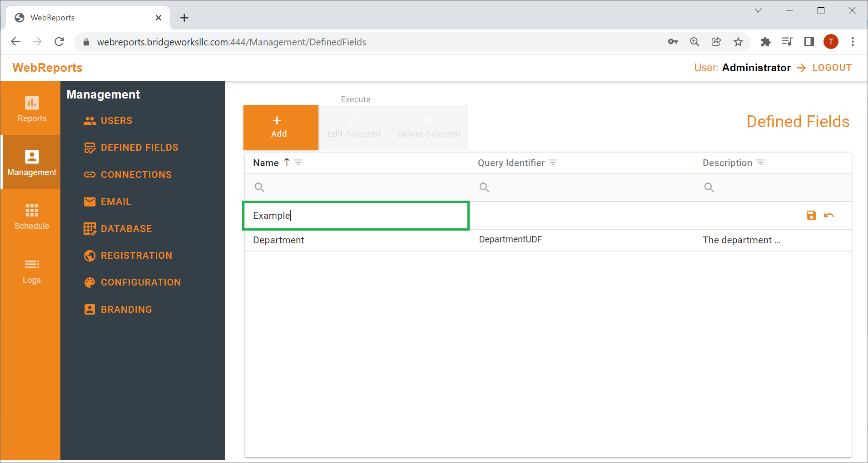Reload the page with the refresh icon
This screenshot has width=868, height=463.
click(59, 42)
